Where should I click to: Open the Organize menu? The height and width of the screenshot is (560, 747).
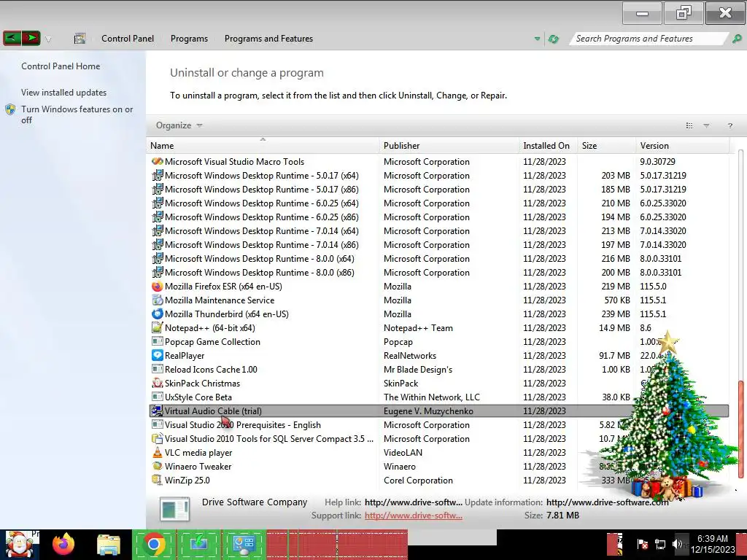[179, 125]
